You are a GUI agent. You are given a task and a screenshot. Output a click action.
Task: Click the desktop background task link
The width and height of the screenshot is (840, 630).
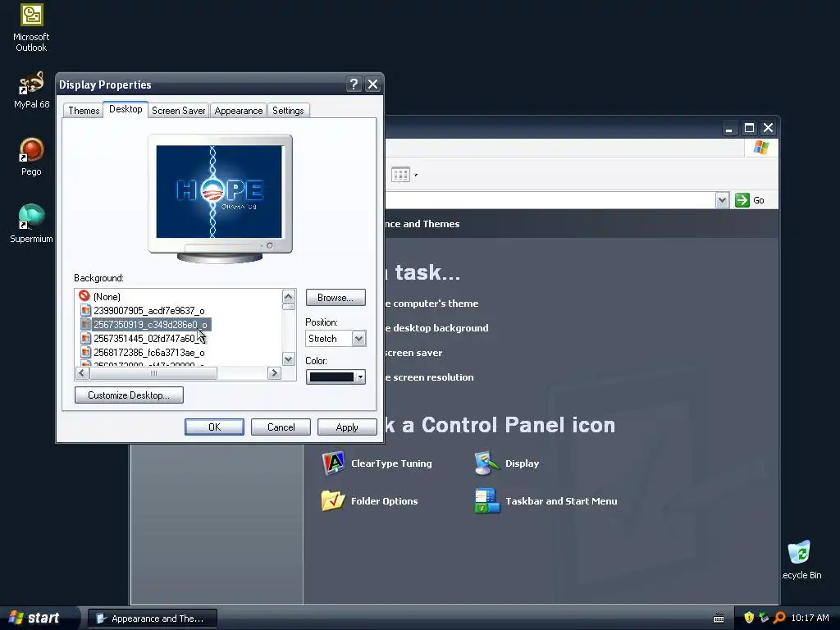pyautogui.click(x=436, y=328)
